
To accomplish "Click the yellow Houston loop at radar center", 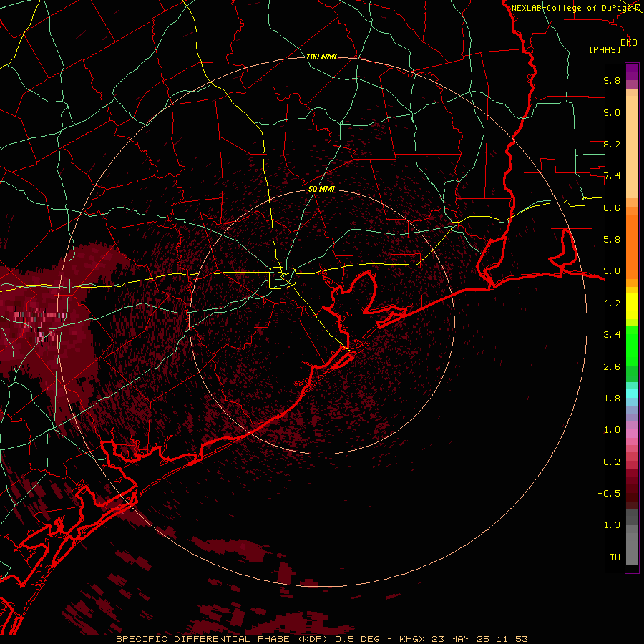I will tap(283, 278).
